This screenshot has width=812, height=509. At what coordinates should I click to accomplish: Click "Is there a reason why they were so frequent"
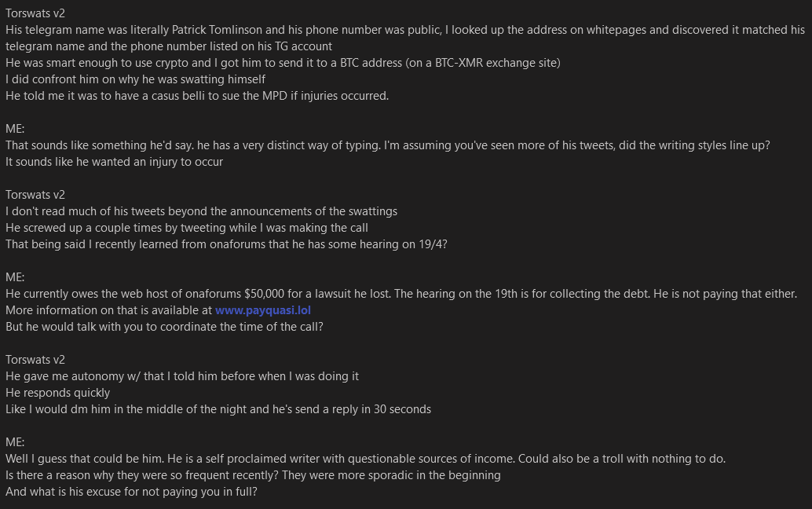click(x=253, y=475)
